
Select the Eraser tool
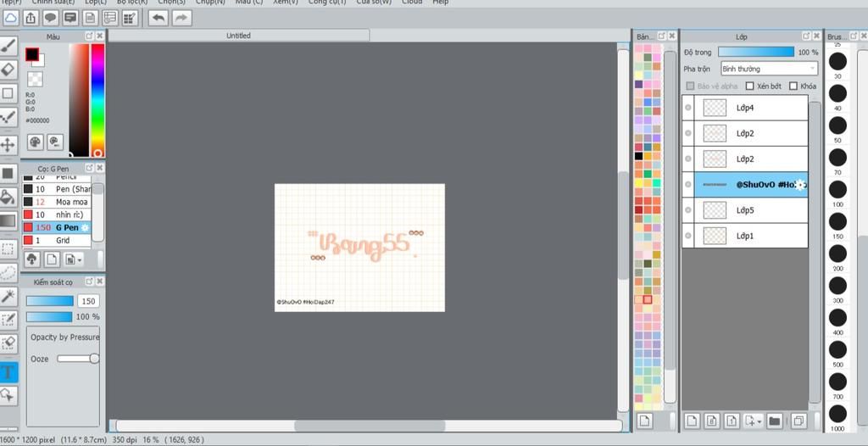coord(8,70)
